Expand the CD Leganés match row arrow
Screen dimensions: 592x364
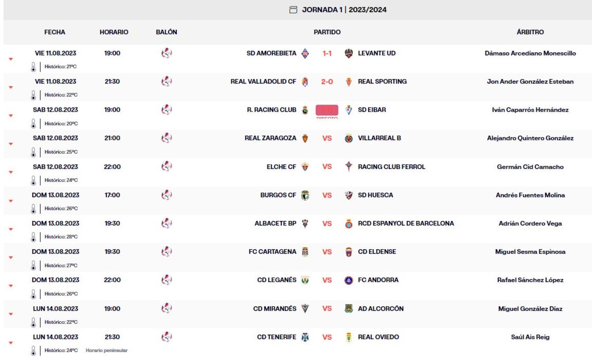point(11,286)
